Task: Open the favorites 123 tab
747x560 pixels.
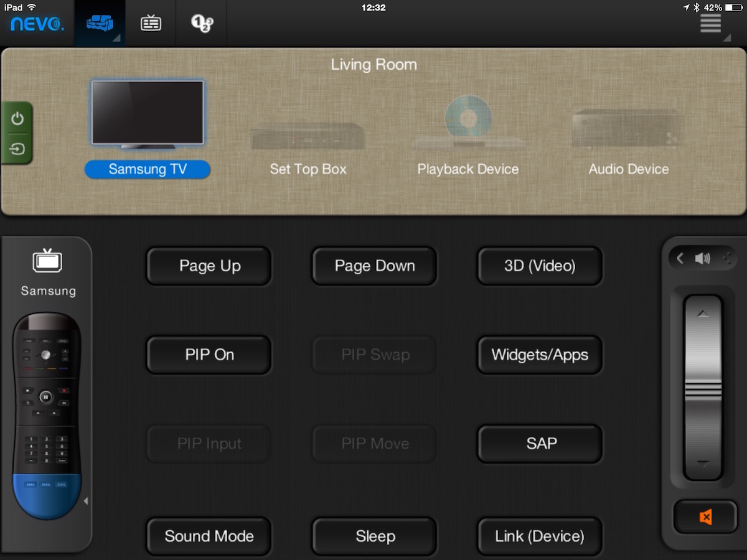Action: tap(201, 24)
